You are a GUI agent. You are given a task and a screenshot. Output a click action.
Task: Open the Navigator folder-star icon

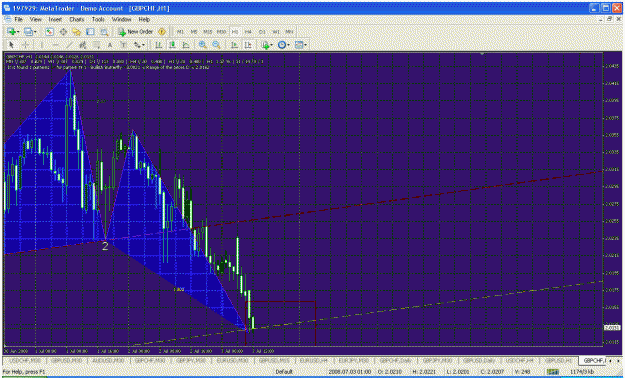click(77, 32)
